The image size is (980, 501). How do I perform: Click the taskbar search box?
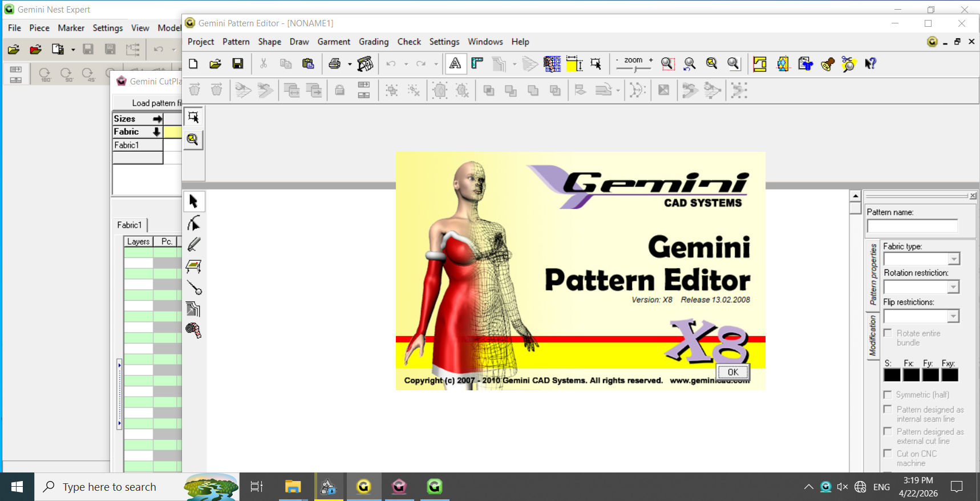point(137,487)
